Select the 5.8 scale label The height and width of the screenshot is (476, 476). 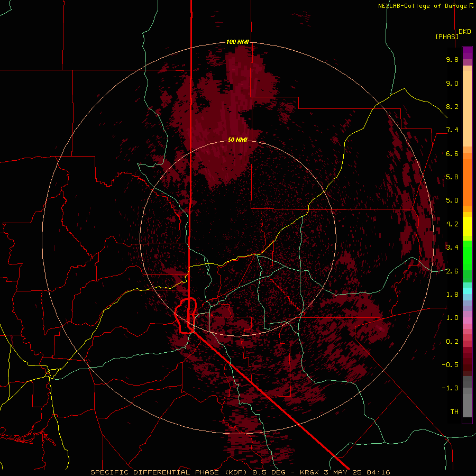tap(452, 177)
